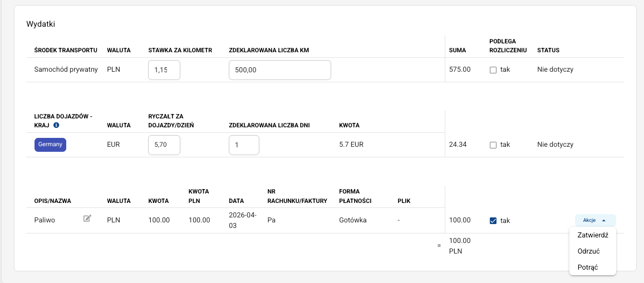This screenshot has height=283, width=644.
Task: Click the Wydatki section heading
Action: 41,24
